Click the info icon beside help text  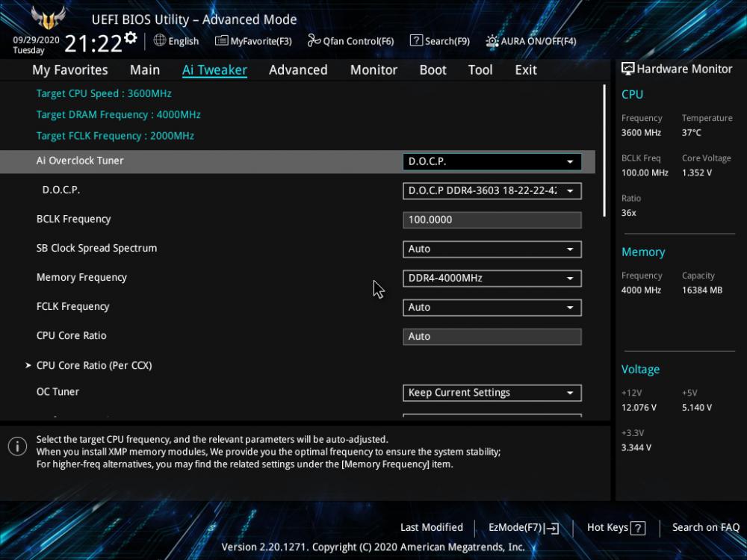(x=18, y=447)
